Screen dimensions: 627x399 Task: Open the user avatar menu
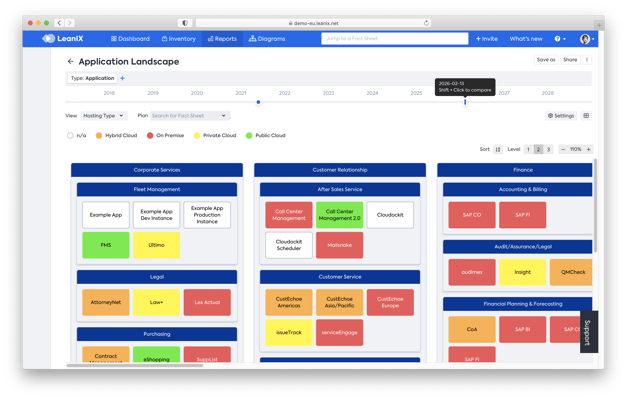[x=587, y=39]
